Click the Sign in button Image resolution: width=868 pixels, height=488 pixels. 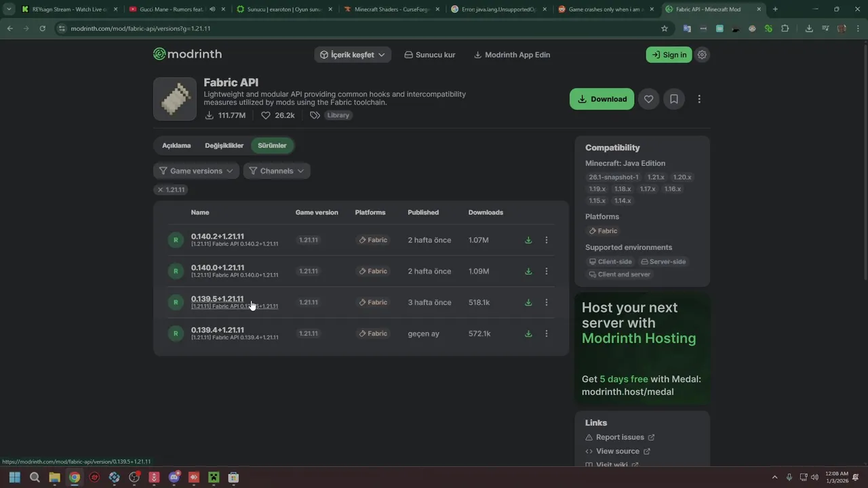click(669, 55)
